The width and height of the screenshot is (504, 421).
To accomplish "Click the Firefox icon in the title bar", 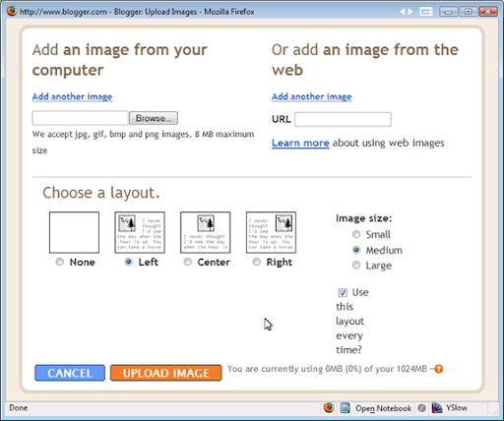I will (12, 11).
